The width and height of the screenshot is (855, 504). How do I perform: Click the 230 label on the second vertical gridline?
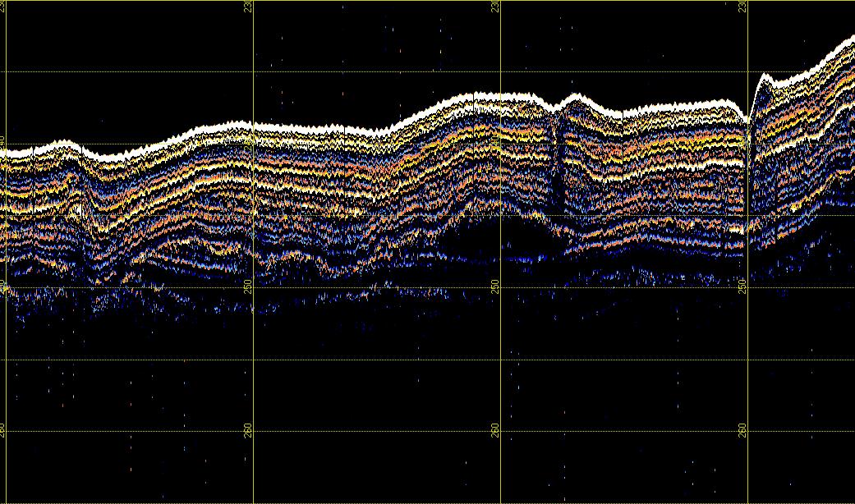click(x=249, y=7)
